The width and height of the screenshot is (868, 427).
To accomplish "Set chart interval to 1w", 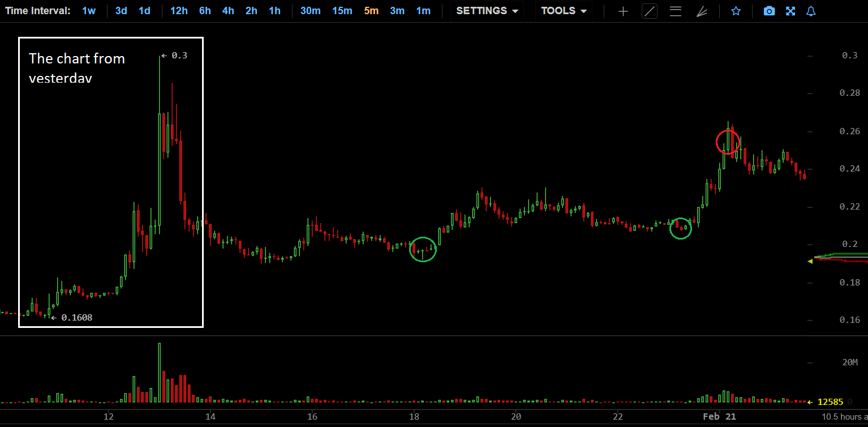I will [x=89, y=11].
